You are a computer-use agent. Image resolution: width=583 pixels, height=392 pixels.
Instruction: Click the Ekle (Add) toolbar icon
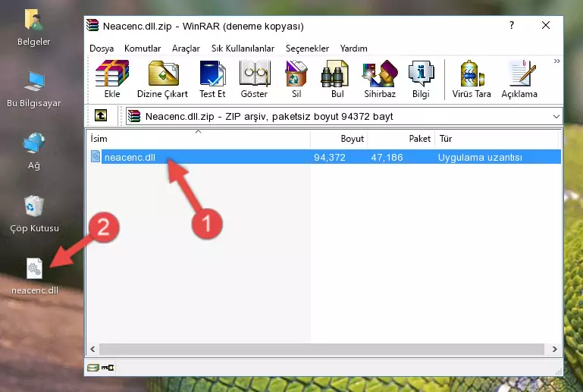pos(112,79)
